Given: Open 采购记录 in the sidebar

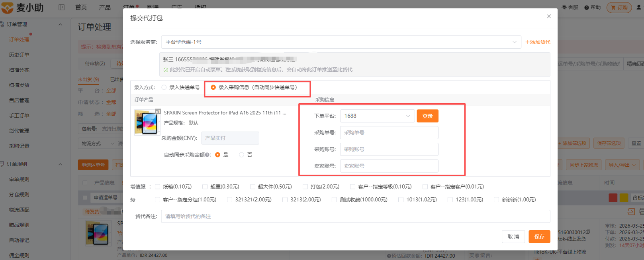Looking at the screenshot, I should coord(19,146).
